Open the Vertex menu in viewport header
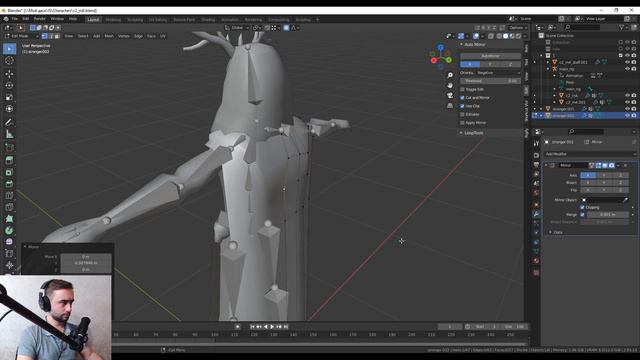The height and width of the screenshot is (360, 640). (x=124, y=36)
